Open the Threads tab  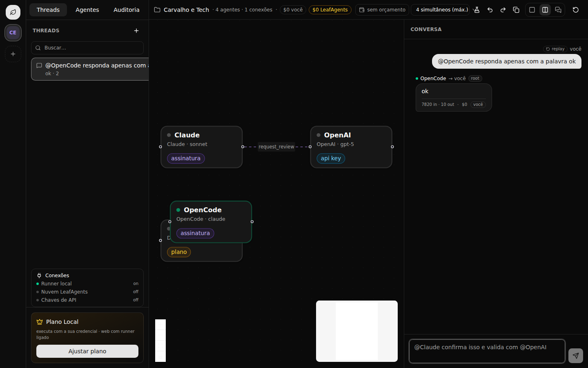48,10
